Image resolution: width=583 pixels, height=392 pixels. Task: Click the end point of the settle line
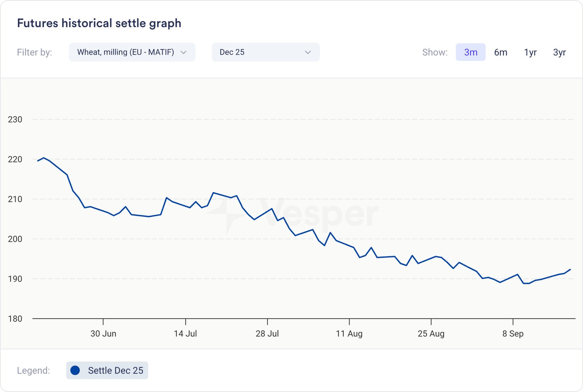(570, 270)
